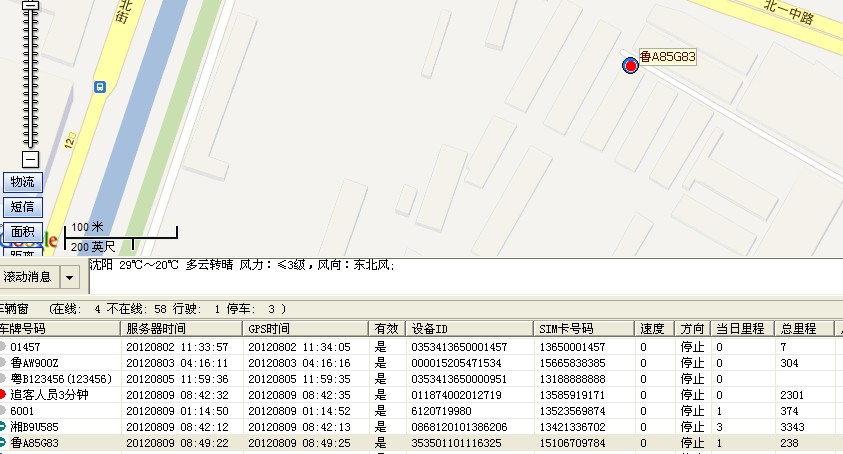Click the bus stop icon on the map

point(99,87)
